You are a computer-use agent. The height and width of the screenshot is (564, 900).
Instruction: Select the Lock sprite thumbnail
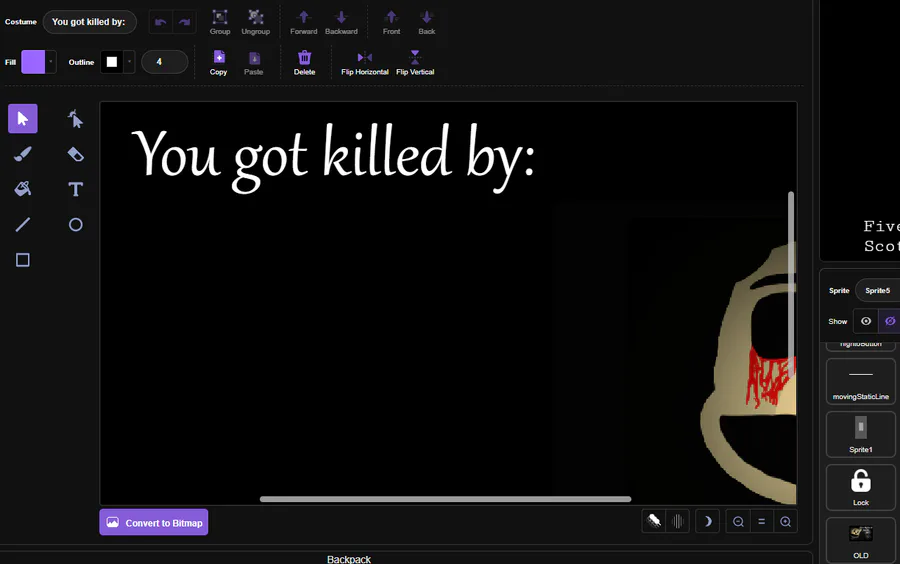(860, 487)
